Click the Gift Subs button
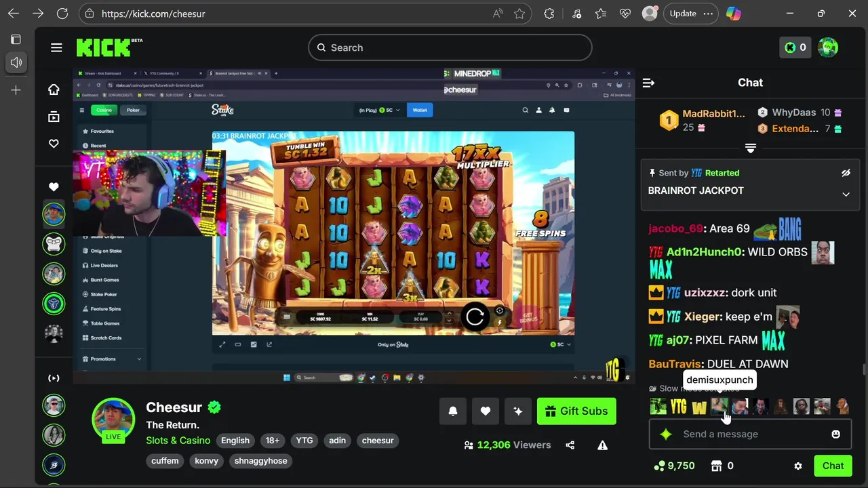Image resolution: width=868 pixels, height=488 pixels. (x=576, y=411)
